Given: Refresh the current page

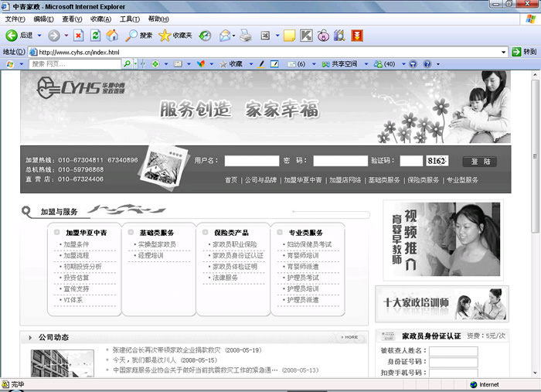Looking at the screenshot, I should pyautogui.click(x=95, y=36).
